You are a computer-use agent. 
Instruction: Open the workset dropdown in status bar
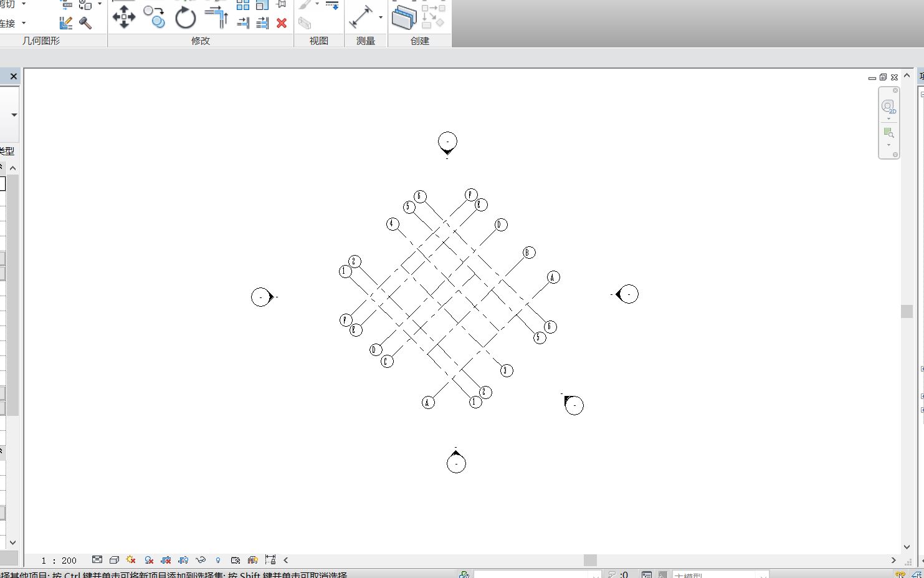[x=538, y=574]
